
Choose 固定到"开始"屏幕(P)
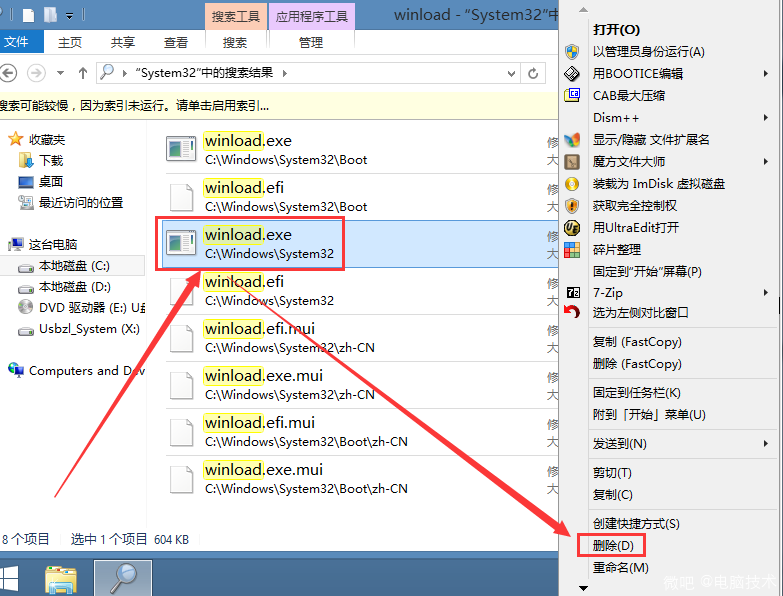647,272
